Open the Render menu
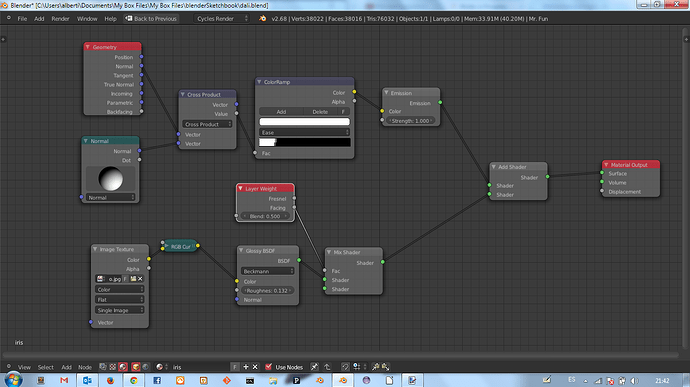This screenshot has height=387, width=690. [x=60, y=18]
